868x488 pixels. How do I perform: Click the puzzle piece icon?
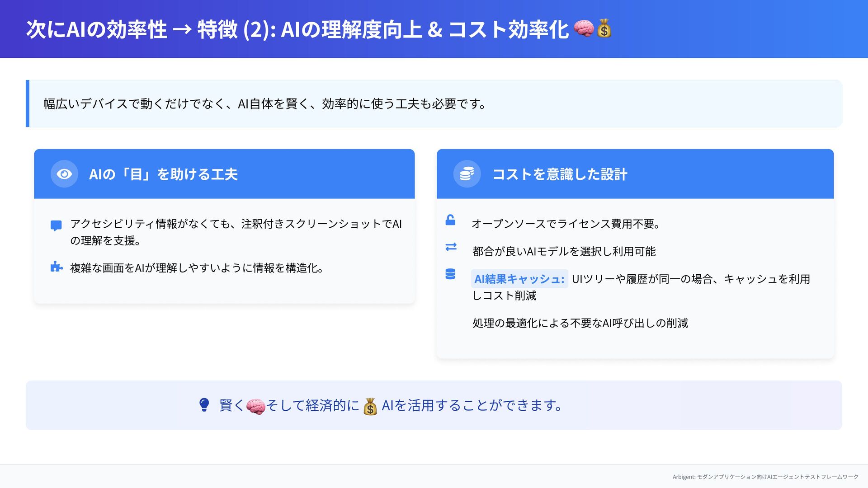tap(56, 267)
